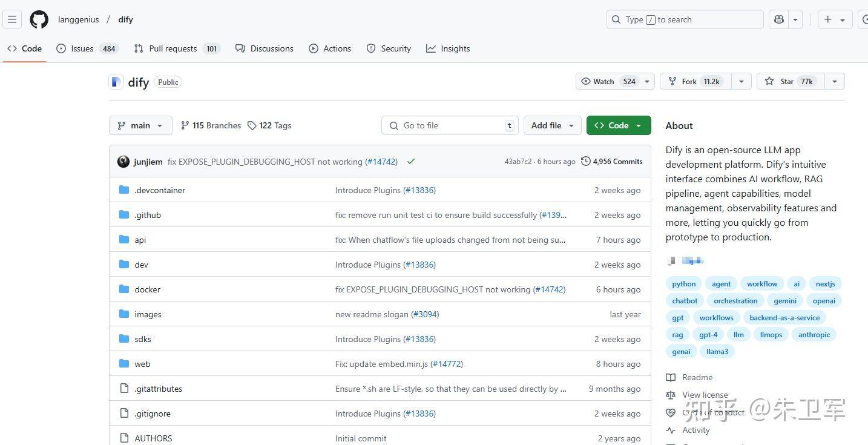Open the main branch selector
This screenshot has height=445, width=868.
(140, 125)
